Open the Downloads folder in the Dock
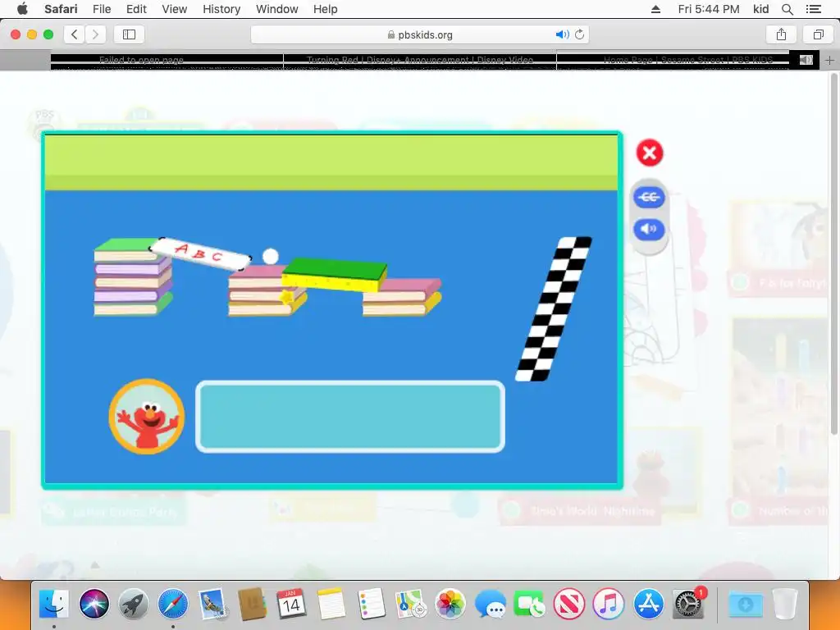 tap(745, 605)
